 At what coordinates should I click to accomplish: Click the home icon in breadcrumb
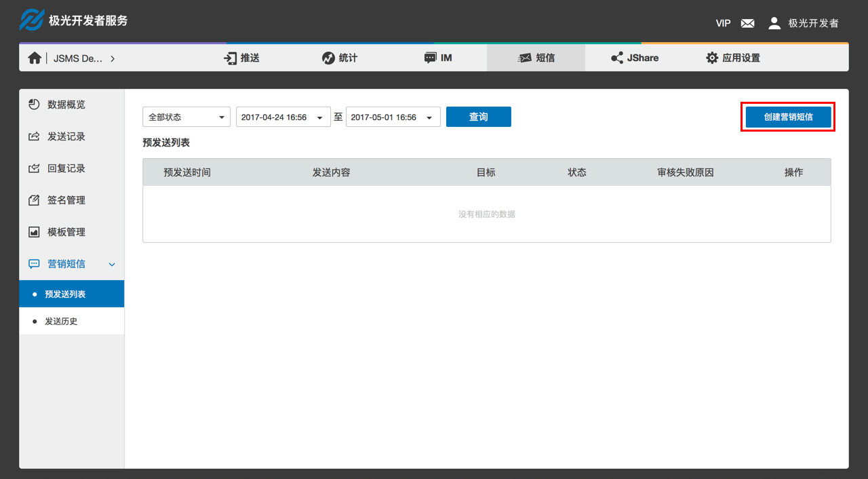35,58
